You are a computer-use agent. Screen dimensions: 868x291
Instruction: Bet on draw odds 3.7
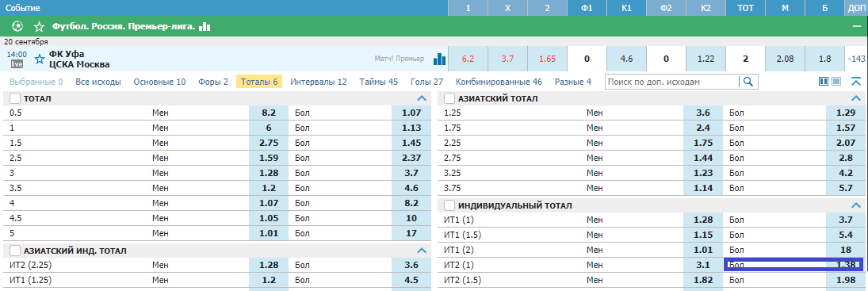point(507,59)
